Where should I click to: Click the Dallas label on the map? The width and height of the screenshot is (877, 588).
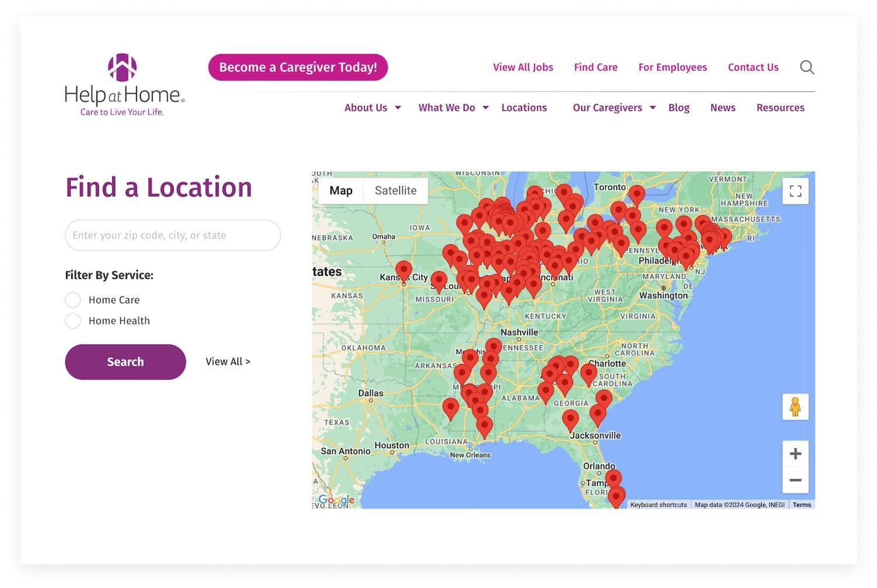point(371,393)
